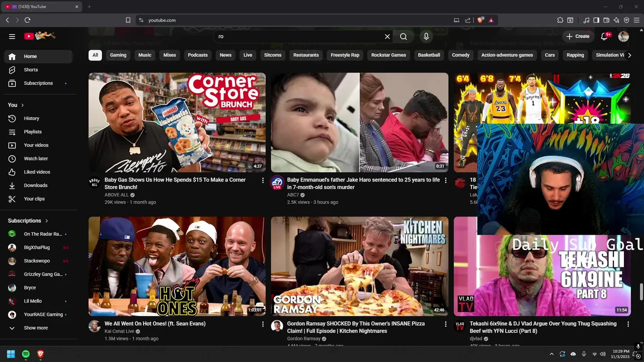The width and height of the screenshot is (644, 362).
Task: Open BigXthaPlug channel
Action: [x=39, y=247]
